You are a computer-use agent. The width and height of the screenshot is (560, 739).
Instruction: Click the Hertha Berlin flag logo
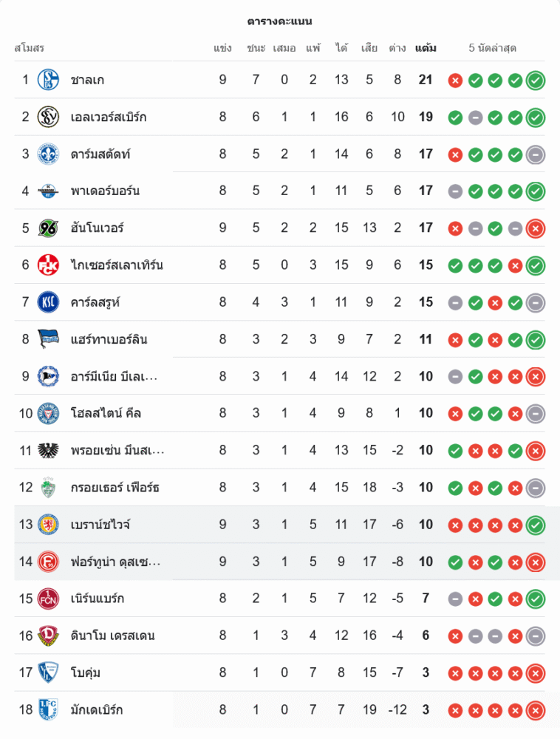pos(48,339)
